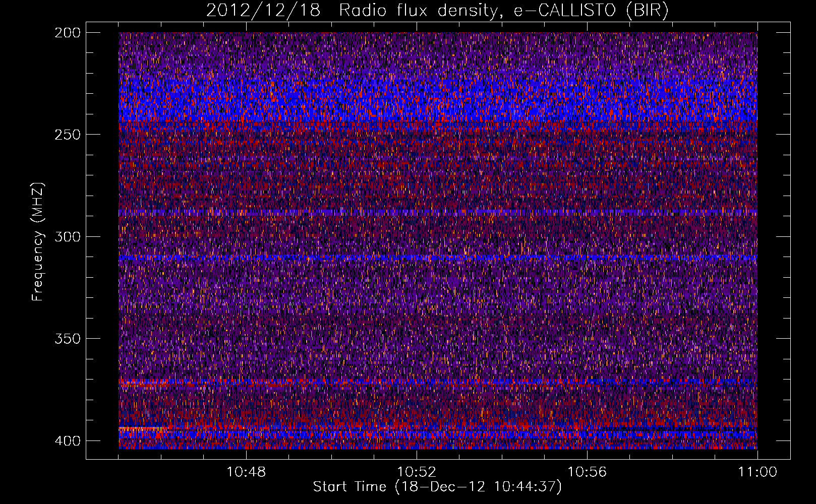Viewport: 816px width, 504px height.
Task: Click the 300 frequency tick label
Action: [67, 236]
